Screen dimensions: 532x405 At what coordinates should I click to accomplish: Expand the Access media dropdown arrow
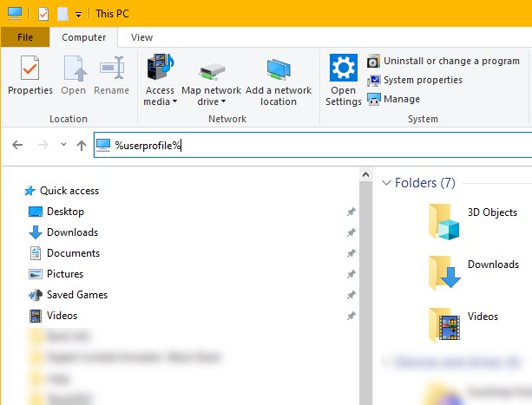click(x=174, y=101)
